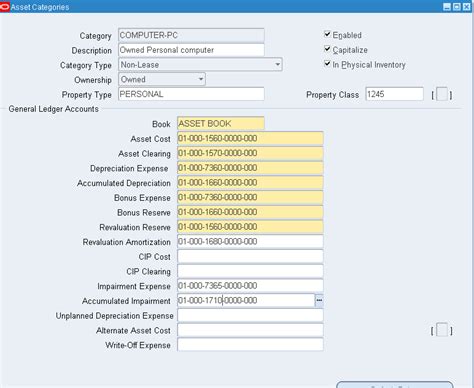Click the descriptive flexfield beside Alternate Asset Cost
474x388 pixels.
[x=442, y=330]
